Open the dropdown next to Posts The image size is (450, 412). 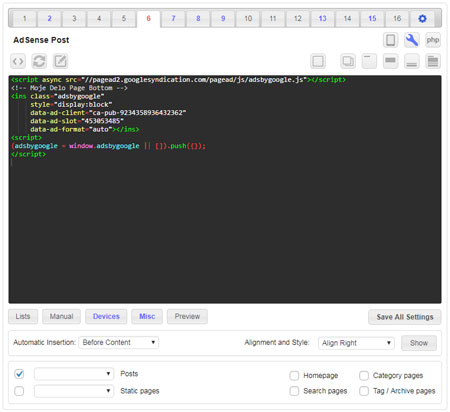[74, 374]
